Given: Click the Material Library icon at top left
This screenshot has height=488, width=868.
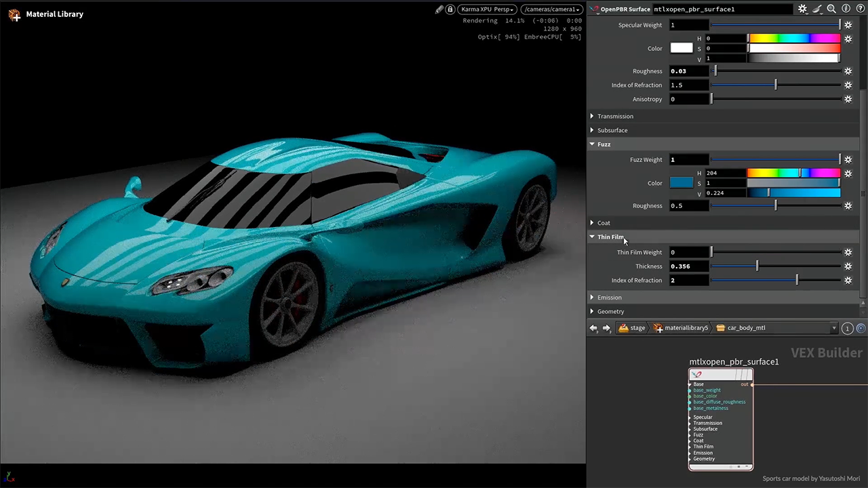Looking at the screenshot, I should coord(14,14).
